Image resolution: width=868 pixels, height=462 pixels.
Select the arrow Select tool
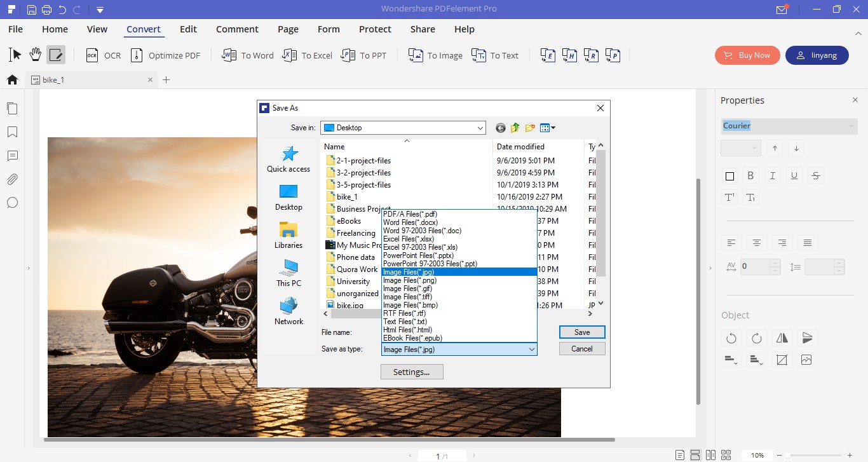tap(15, 55)
